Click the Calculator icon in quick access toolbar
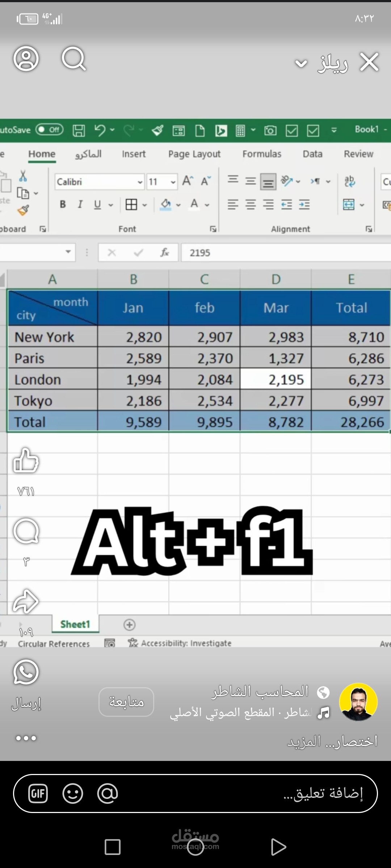 [x=240, y=130]
